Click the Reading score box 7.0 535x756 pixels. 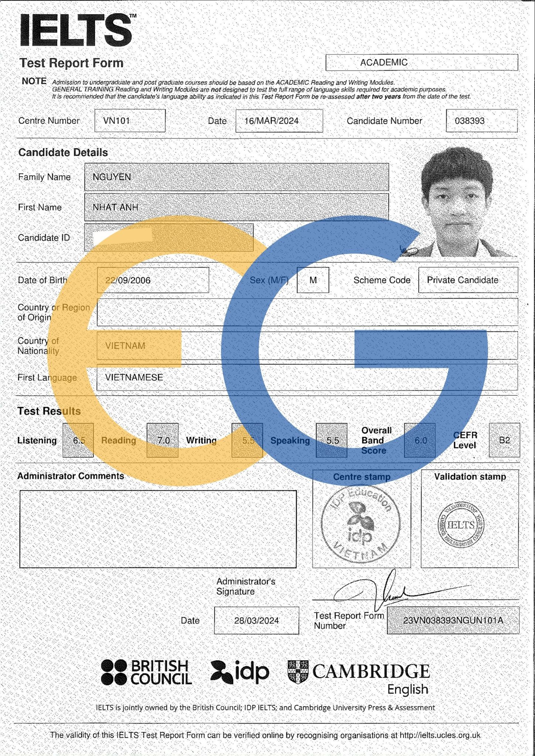point(163,440)
